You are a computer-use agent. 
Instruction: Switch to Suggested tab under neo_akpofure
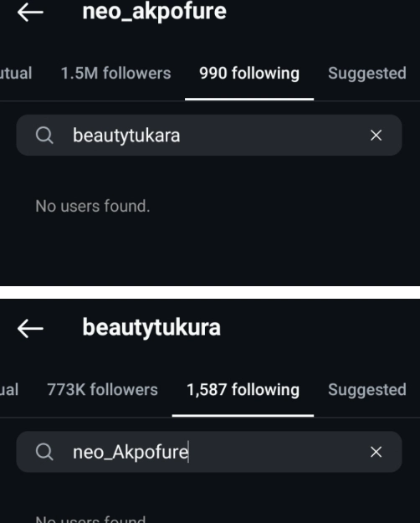pos(367,73)
